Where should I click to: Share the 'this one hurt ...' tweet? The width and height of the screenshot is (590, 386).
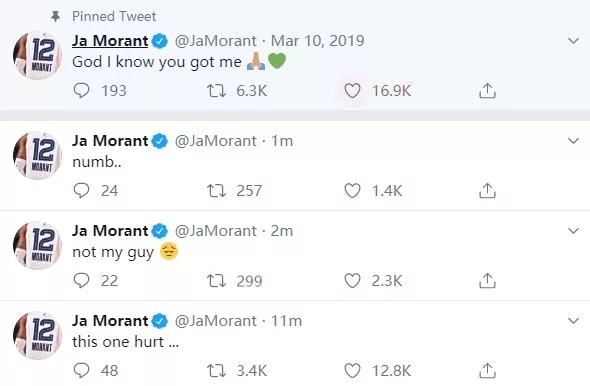(x=487, y=370)
